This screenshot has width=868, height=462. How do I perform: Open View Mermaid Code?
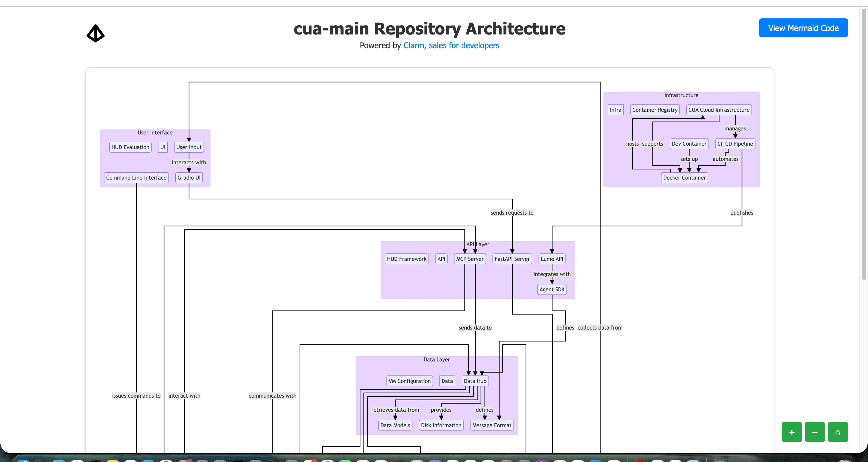click(x=803, y=28)
